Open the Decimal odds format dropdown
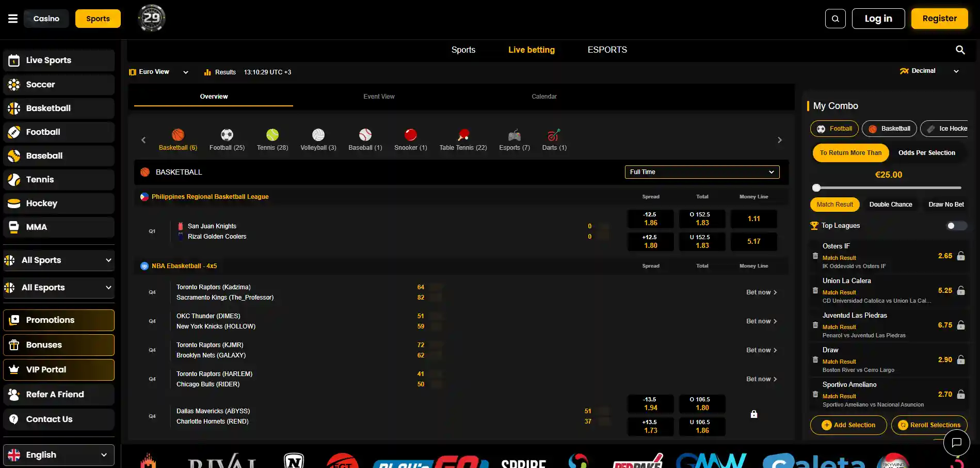980x468 pixels. 929,71
